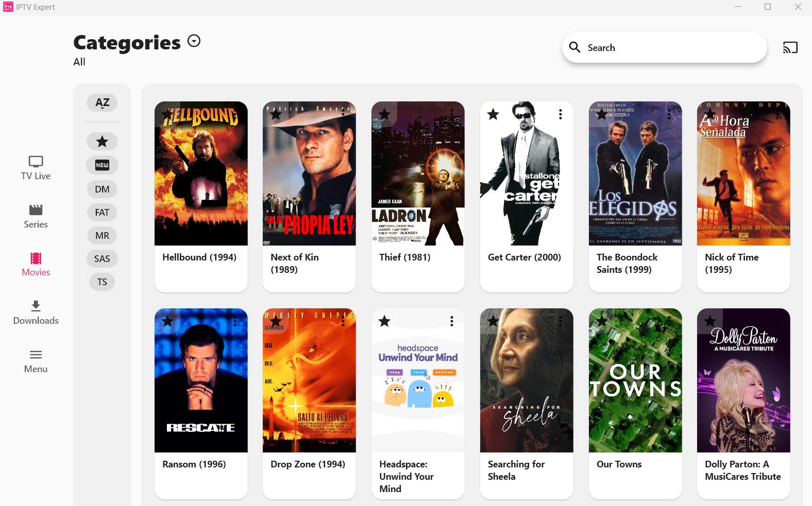Sort movies with the AZ button
This screenshot has width=812, height=506.
[x=102, y=102]
